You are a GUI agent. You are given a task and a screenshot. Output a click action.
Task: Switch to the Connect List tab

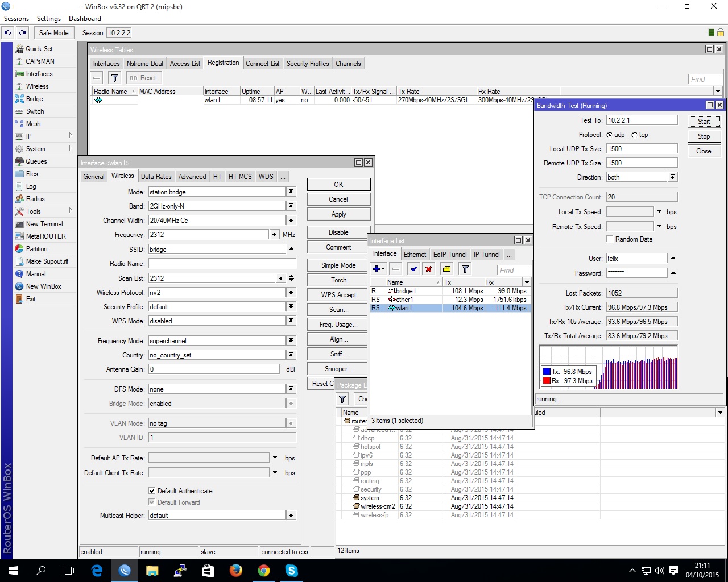pos(262,64)
